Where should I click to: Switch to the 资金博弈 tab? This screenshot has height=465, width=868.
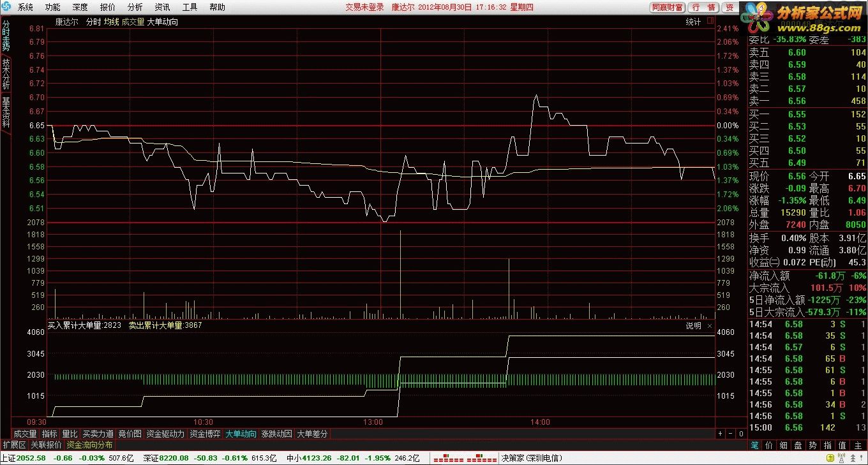205,434
